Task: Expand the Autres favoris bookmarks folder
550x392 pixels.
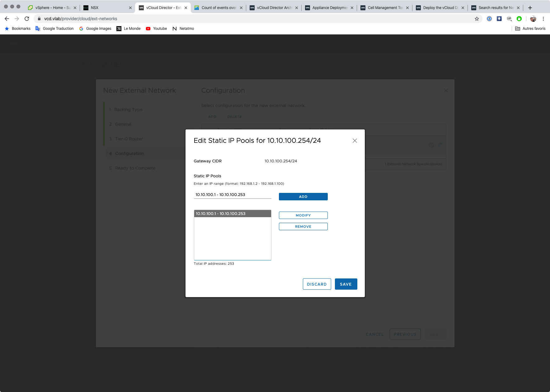Action: (530, 29)
